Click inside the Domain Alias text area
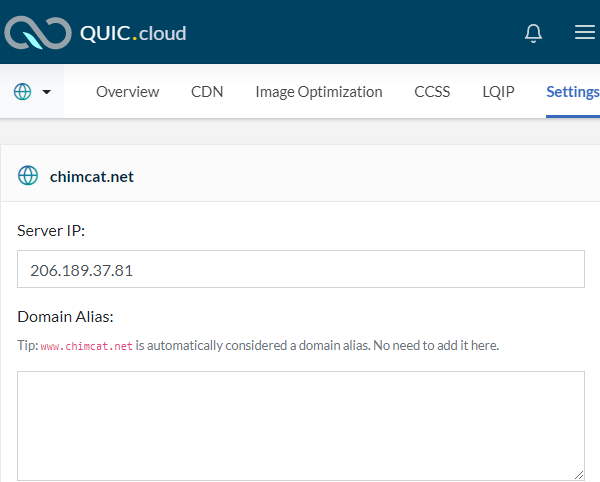600x482 pixels. click(300, 426)
